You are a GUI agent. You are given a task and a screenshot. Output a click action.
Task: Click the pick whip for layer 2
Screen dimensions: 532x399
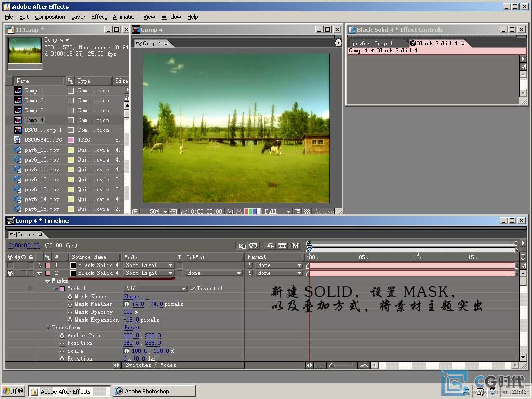click(x=250, y=273)
